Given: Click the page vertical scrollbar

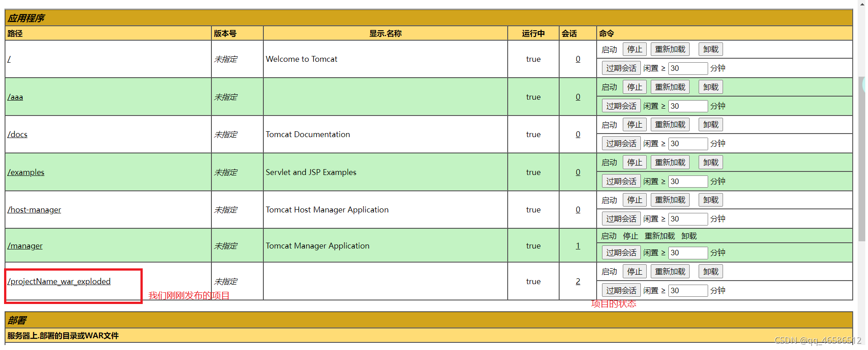Looking at the screenshot, I should coord(862,158).
